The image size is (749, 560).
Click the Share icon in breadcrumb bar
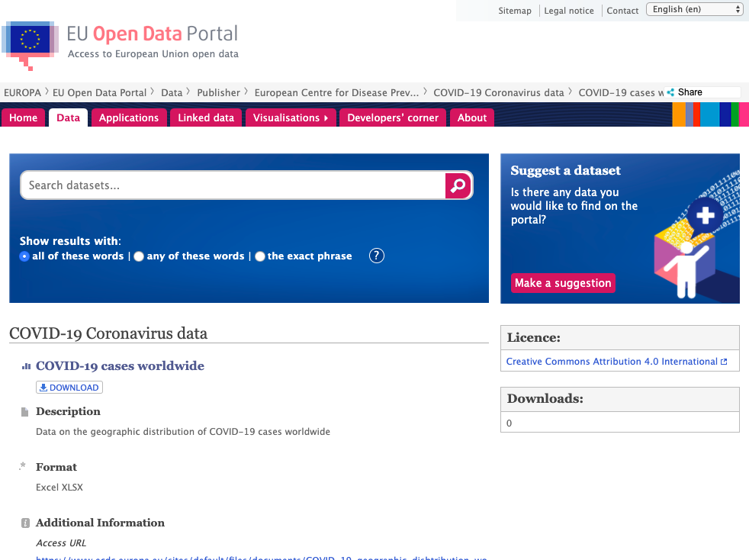point(671,92)
